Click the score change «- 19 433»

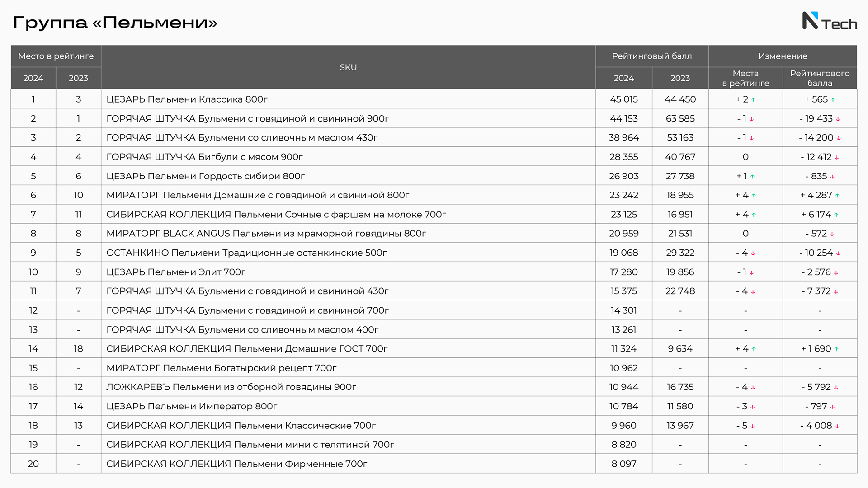click(x=820, y=118)
